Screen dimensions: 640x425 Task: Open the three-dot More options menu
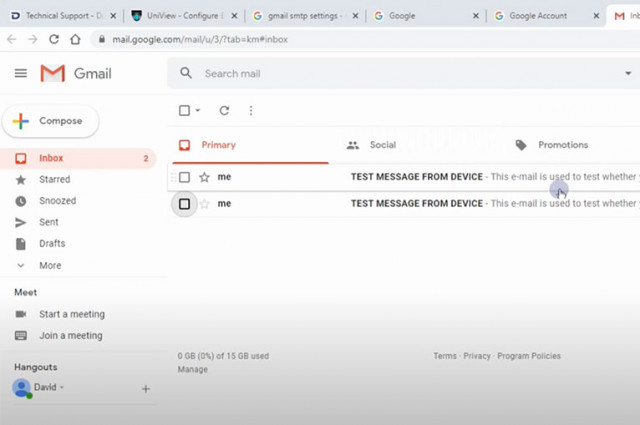251,111
